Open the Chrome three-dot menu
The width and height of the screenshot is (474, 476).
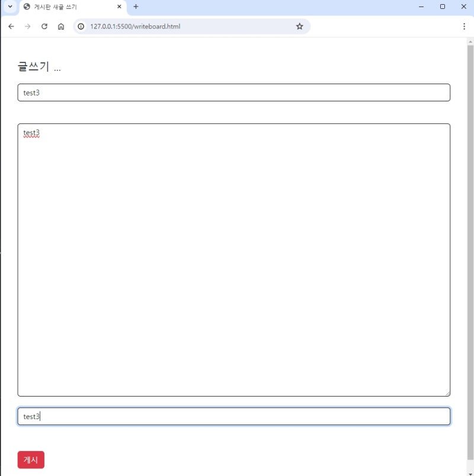pos(464,27)
